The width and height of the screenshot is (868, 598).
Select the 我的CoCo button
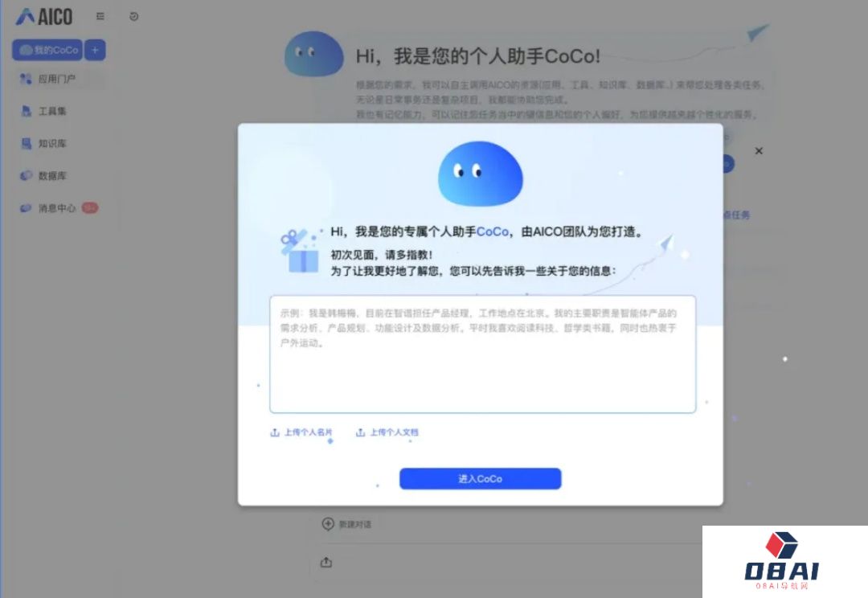47,50
